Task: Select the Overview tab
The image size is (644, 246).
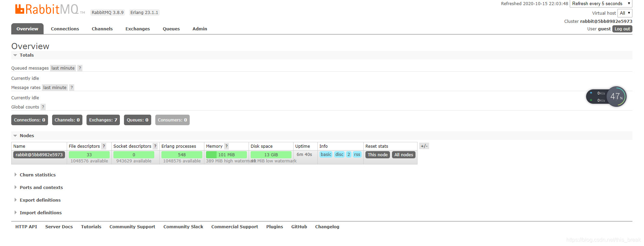Action: tap(27, 29)
